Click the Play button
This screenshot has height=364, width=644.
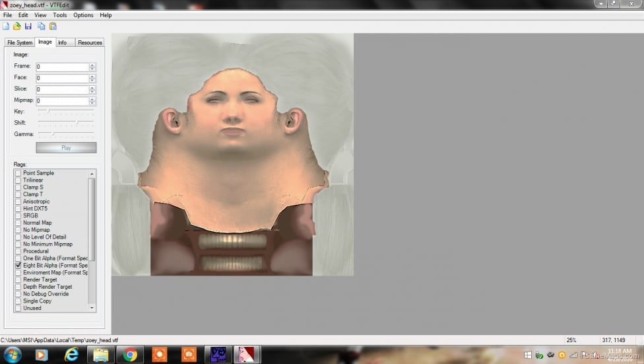pos(66,148)
